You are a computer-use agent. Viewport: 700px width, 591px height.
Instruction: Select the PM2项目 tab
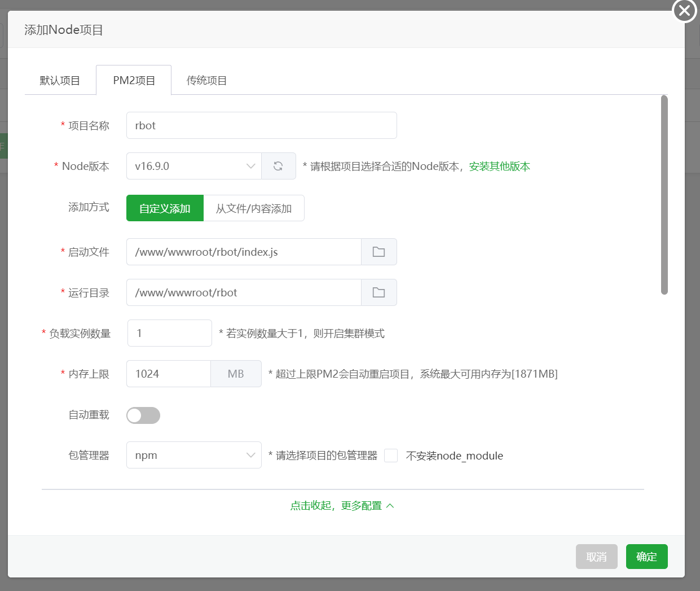click(x=134, y=80)
